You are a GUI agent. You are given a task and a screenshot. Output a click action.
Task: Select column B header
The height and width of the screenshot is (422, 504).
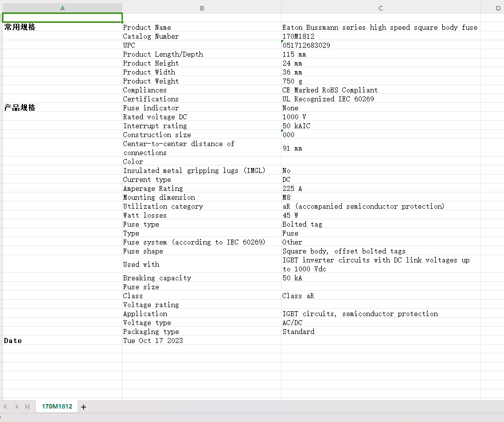[202, 8]
